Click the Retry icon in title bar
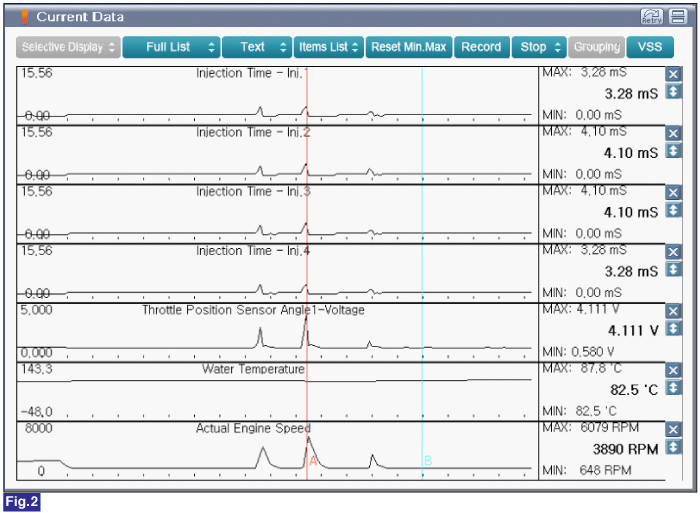Image resolution: width=700 pixels, height=513 pixels. [652, 17]
